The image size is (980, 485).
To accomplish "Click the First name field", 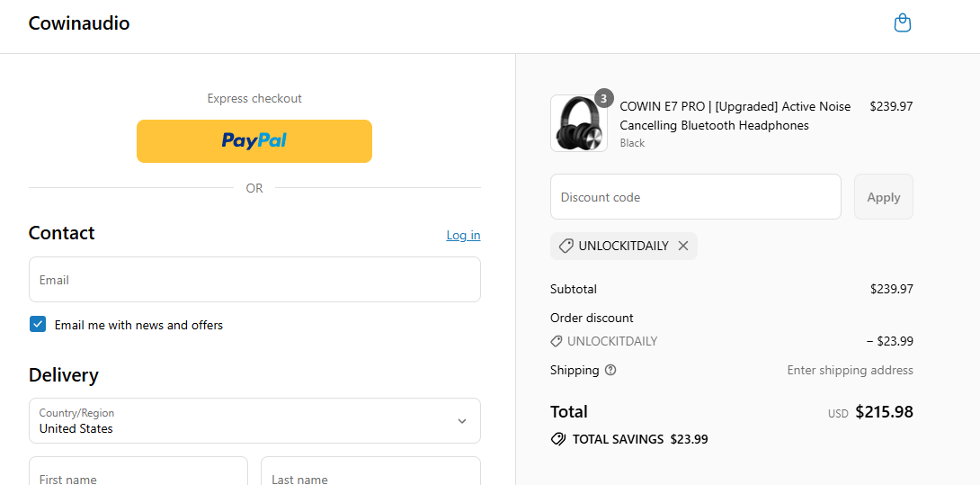I will click(x=138, y=472).
